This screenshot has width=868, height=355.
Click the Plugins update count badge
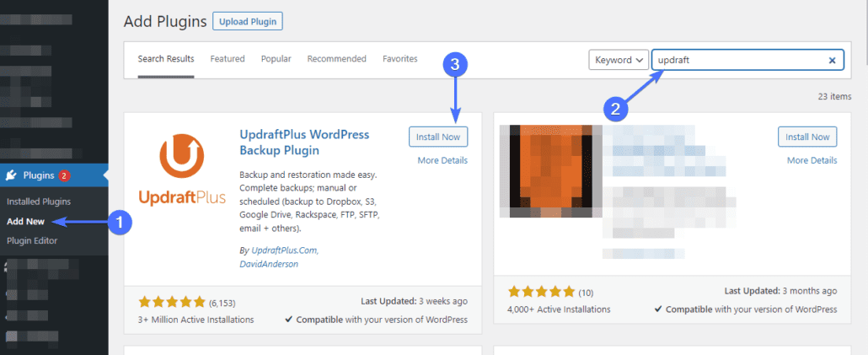pos(64,175)
